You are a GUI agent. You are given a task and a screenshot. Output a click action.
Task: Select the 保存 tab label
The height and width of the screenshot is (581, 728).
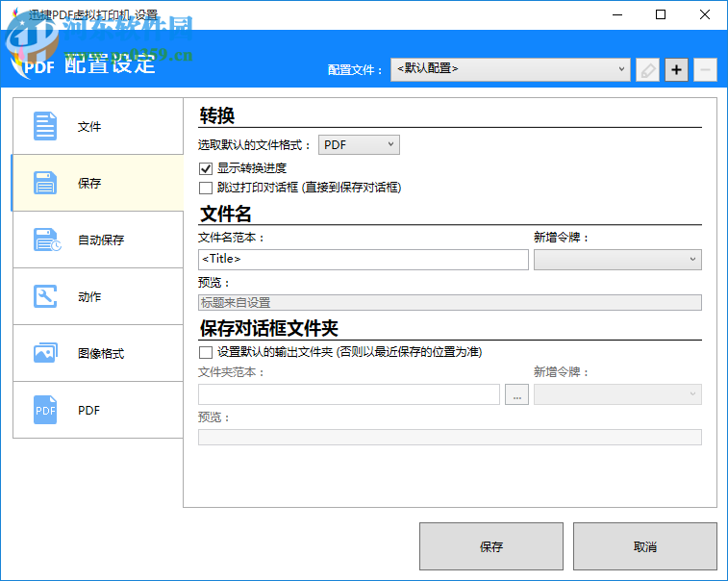tap(89, 183)
